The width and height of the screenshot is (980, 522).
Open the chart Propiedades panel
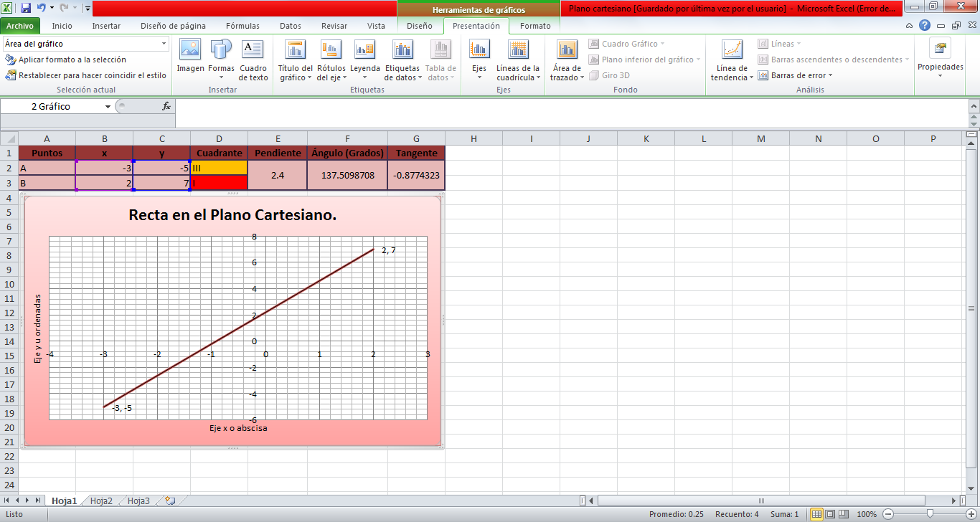940,60
